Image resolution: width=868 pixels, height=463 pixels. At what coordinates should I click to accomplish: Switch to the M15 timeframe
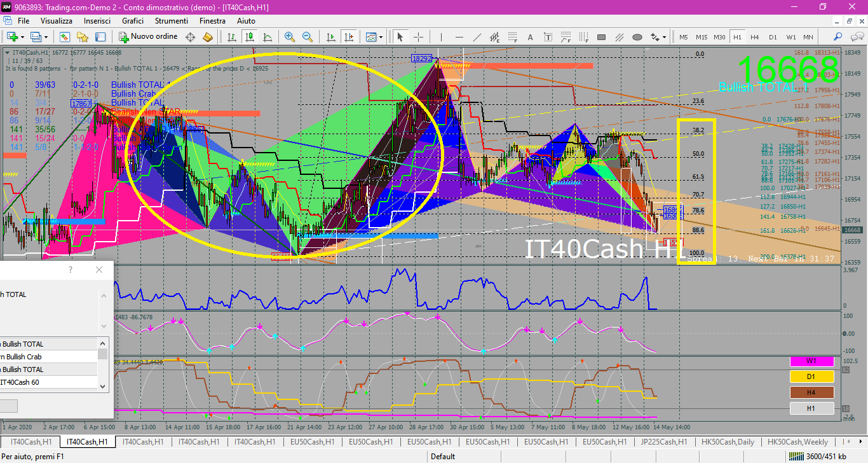[702, 37]
